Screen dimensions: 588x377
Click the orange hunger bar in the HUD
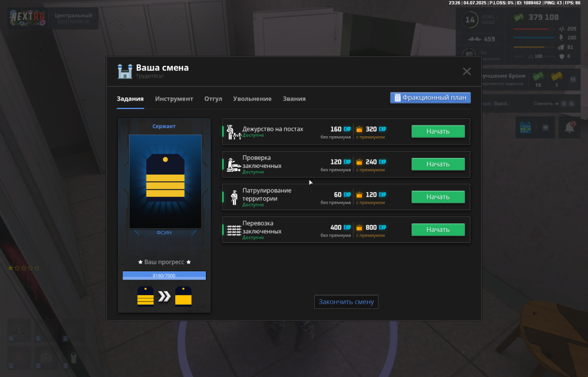tap(535, 47)
